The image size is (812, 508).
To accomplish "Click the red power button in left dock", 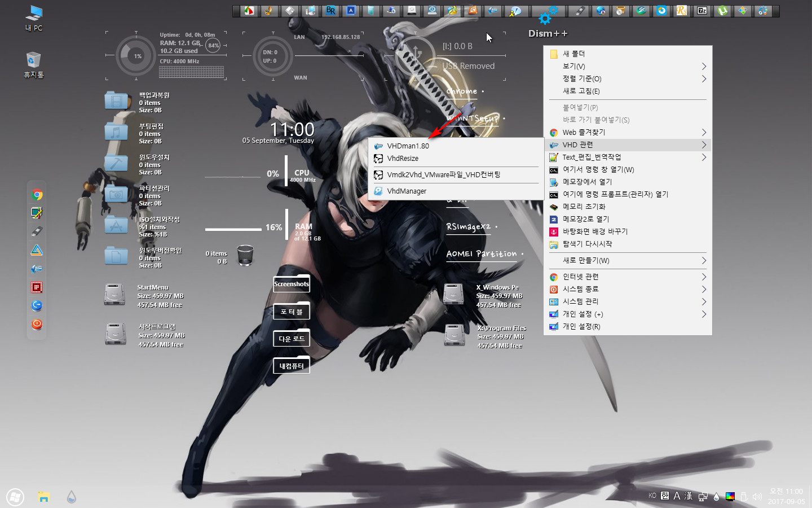I will tap(37, 324).
